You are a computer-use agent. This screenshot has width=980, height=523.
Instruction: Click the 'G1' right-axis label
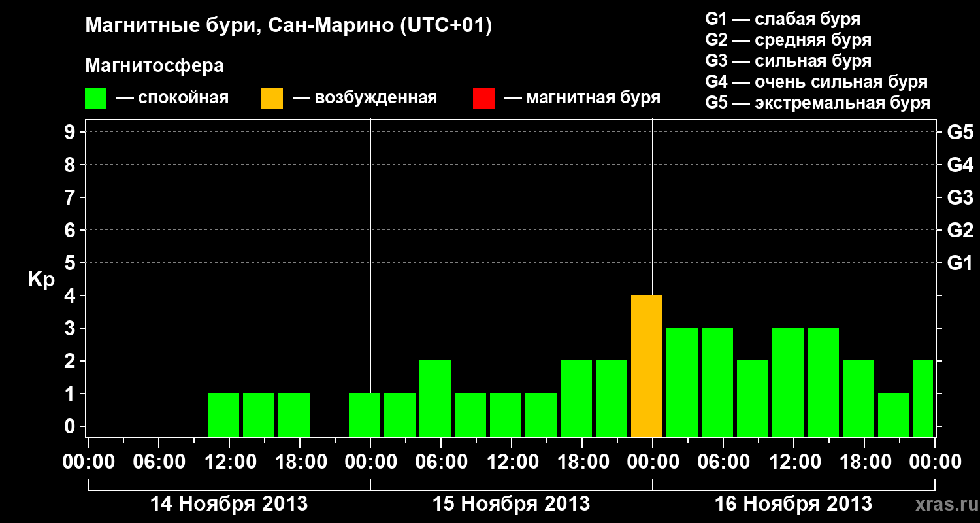click(960, 263)
